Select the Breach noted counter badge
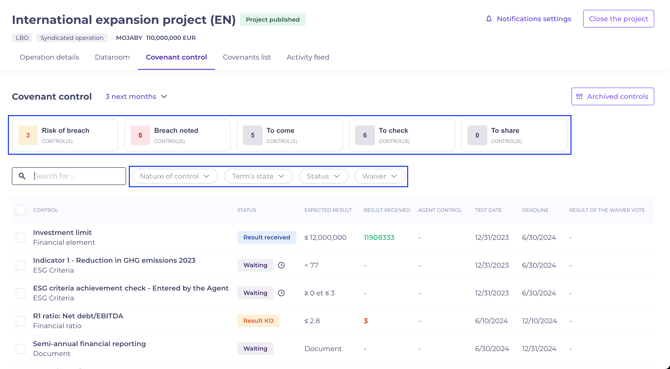670x369 pixels. point(140,135)
